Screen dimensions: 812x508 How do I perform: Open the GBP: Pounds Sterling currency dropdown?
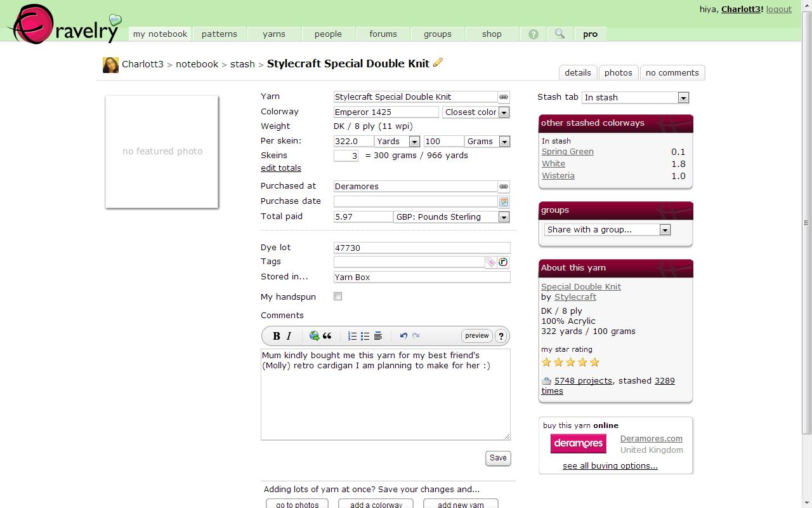pyautogui.click(x=452, y=217)
